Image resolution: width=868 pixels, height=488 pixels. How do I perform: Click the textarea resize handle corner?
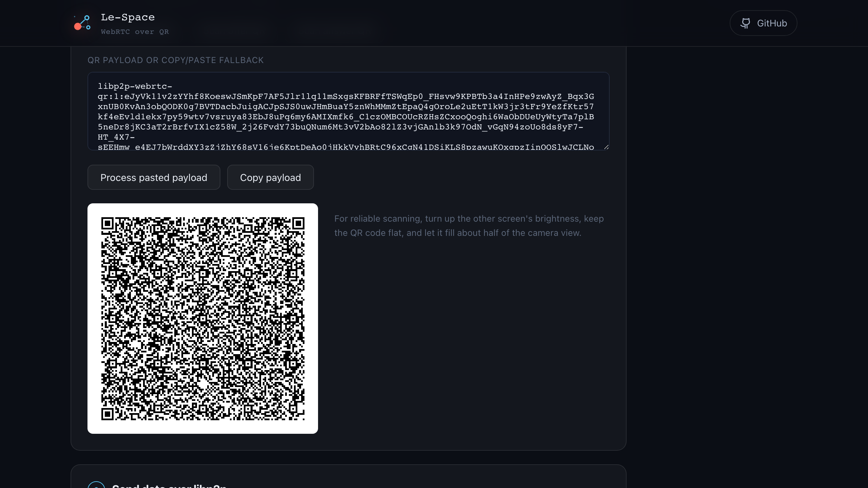tap(606, 147)
